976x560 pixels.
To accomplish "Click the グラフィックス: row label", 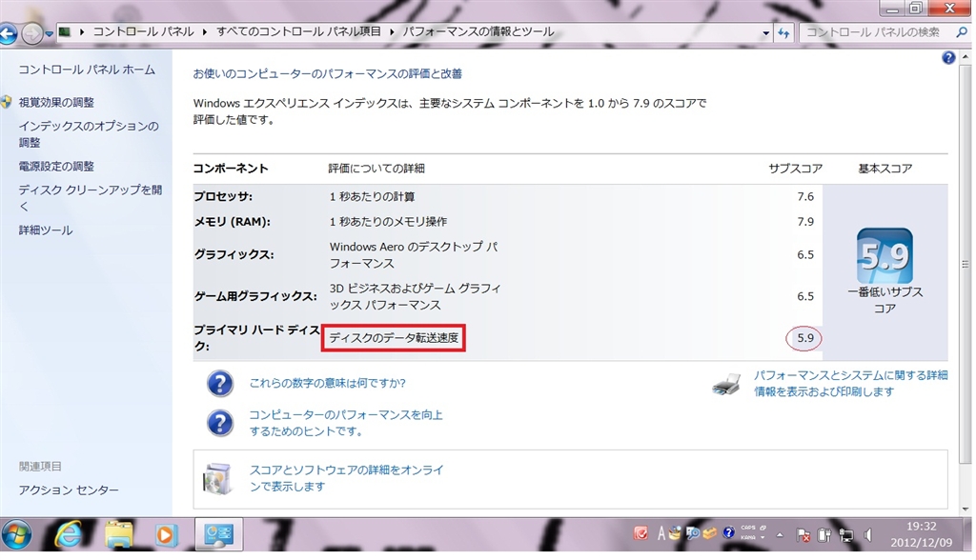I will point(234,254).
